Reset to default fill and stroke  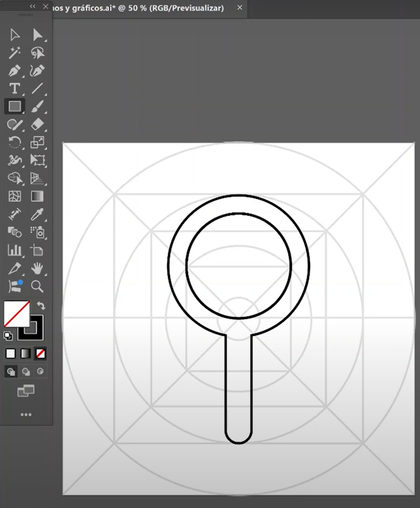(x=8, y=336)
